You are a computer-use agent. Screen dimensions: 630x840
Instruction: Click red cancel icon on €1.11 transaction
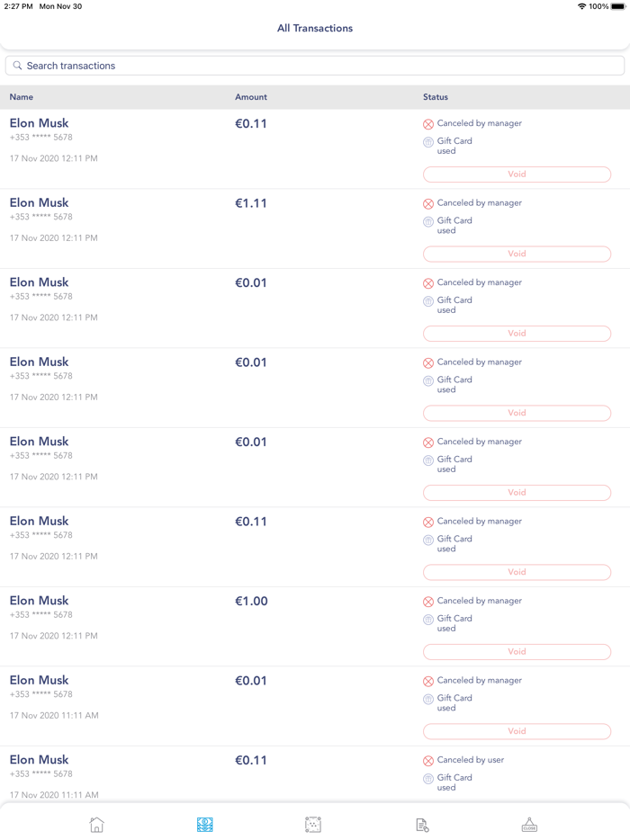428,204
